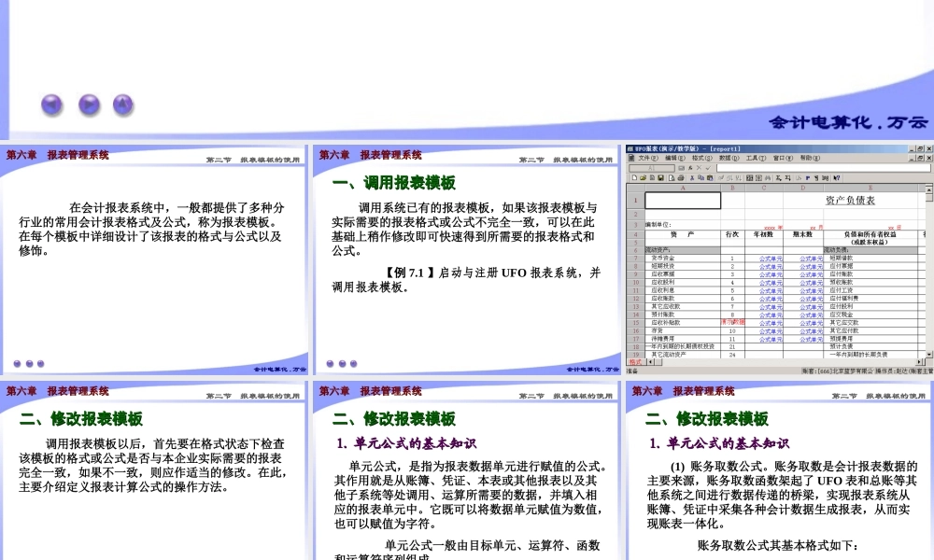Click the confirm (✓) button in formula bar
Screen dimensions: 934x560
[708, 166]
